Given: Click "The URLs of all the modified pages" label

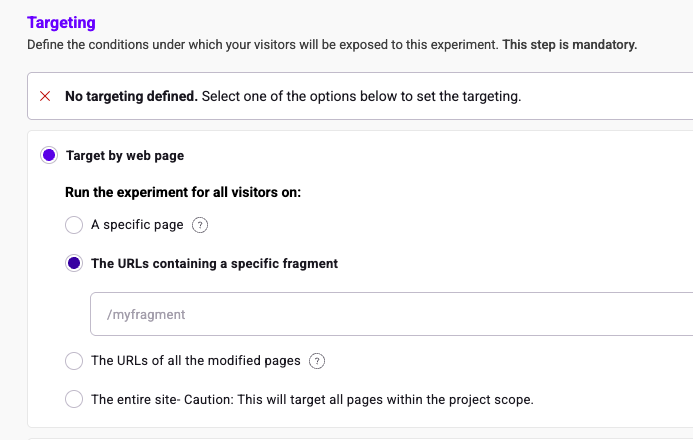Looking at the screenshot, I should pyautogui.click(x=196, y=361).
